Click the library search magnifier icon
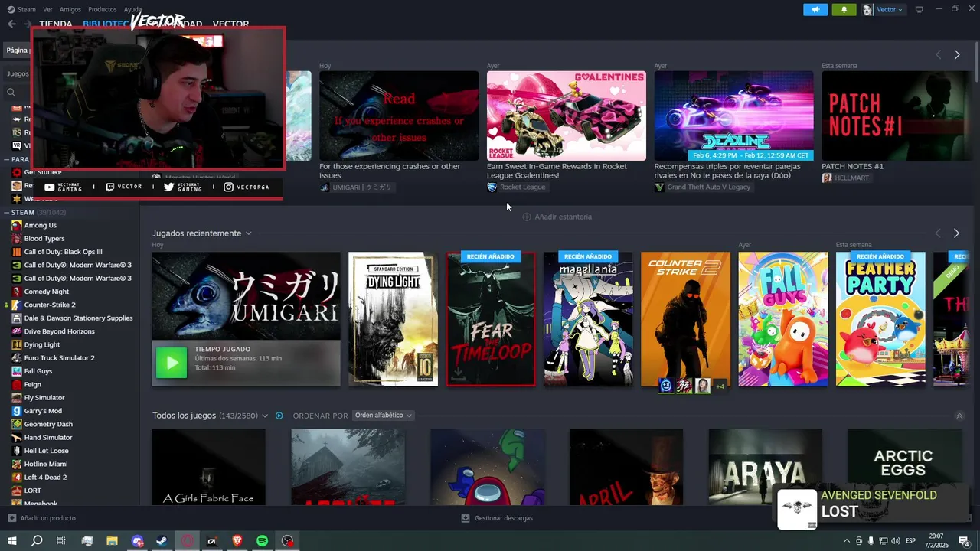 [x=11, y=92]
